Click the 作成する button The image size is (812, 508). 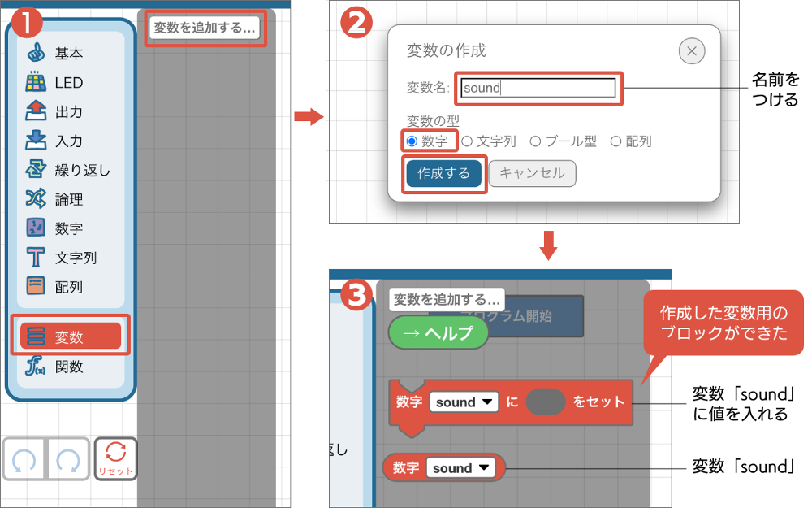[x=444, y=173]
